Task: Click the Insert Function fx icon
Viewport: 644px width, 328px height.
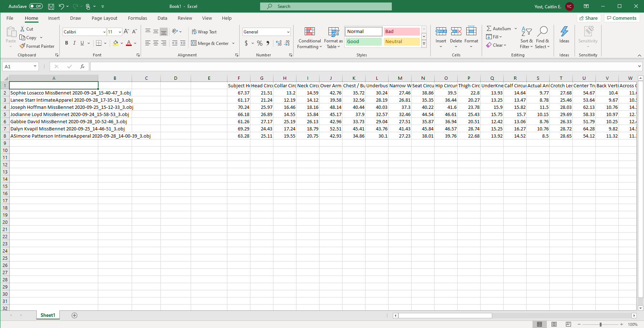Action: [x=82, y=66]
